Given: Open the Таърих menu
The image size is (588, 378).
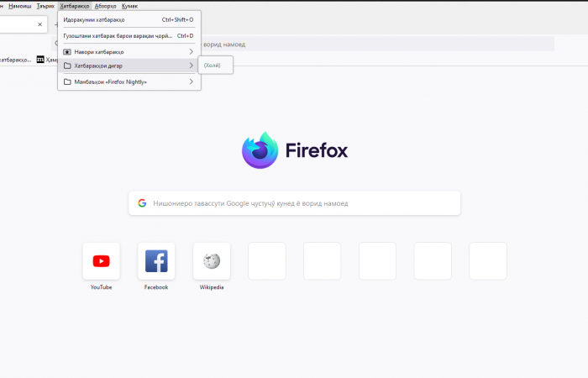Looking at the screenshot, I should (x=45, y=6).
